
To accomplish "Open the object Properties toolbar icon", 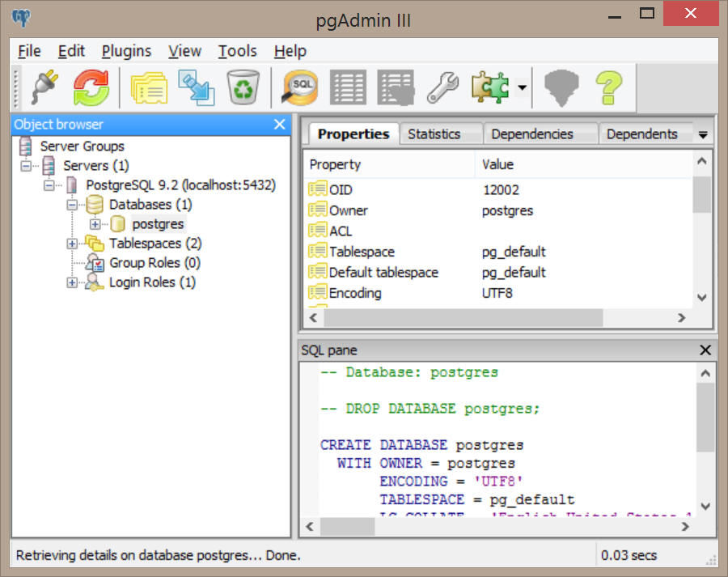I will coord(149,87).
